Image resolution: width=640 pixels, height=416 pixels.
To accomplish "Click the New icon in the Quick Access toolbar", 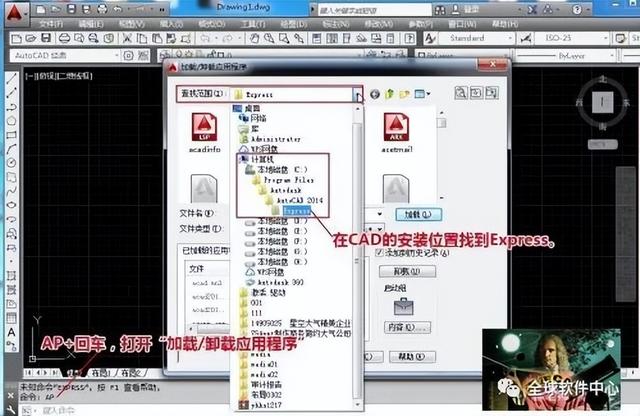I will coord(40,9).
